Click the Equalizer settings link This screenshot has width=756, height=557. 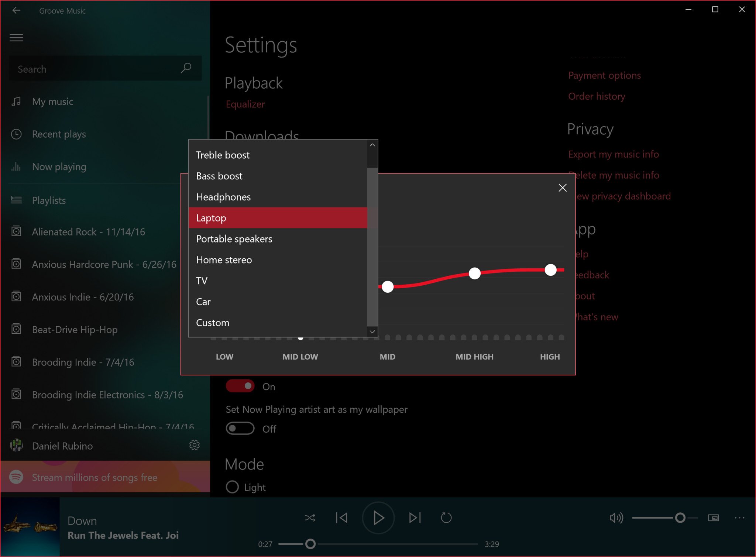tap(245, 104)
